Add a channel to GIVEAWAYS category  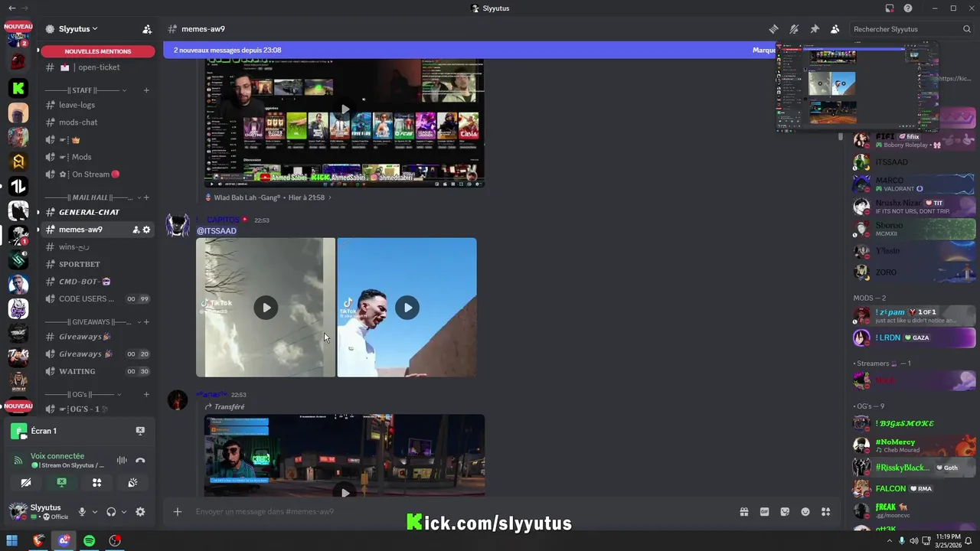pos(146,322)
